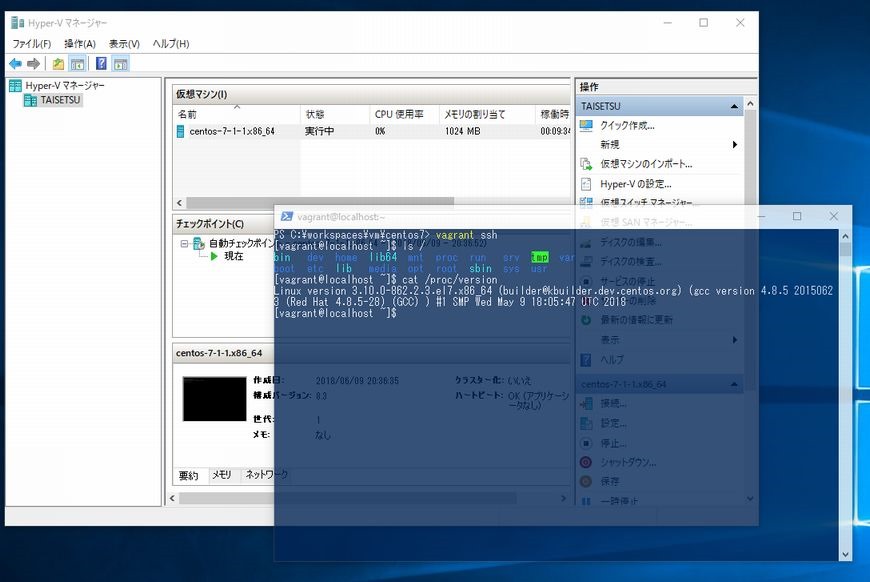The width and height of the screenshot is (870, 582).
Task: Switch to the メモリ tab
Action: click(x=221, y=475)
